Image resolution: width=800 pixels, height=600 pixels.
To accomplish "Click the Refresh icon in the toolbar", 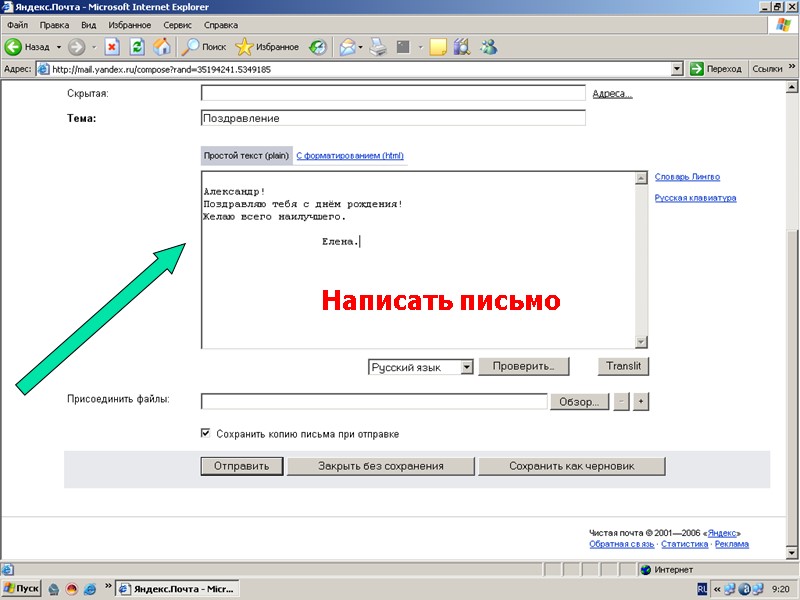I will pyautogui.click(x=137, y=46).
